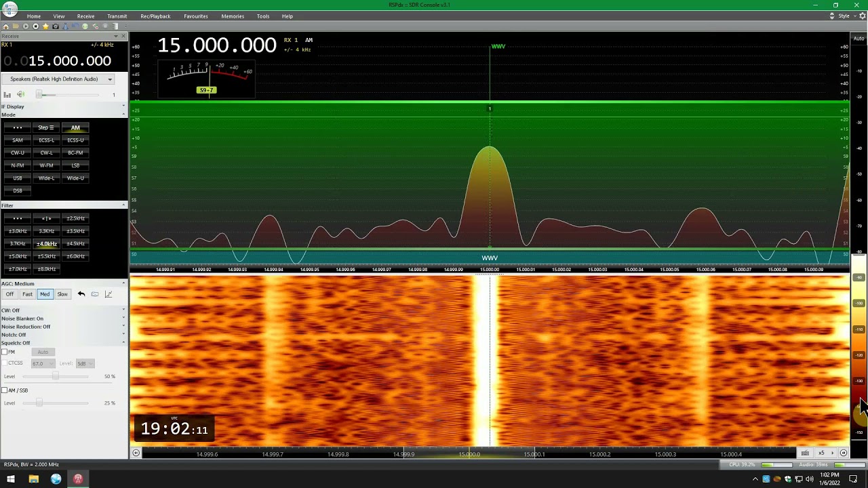Expand the Notch: Off section
The height and width of the screenshot is (488, 868).
click(123, 335)
